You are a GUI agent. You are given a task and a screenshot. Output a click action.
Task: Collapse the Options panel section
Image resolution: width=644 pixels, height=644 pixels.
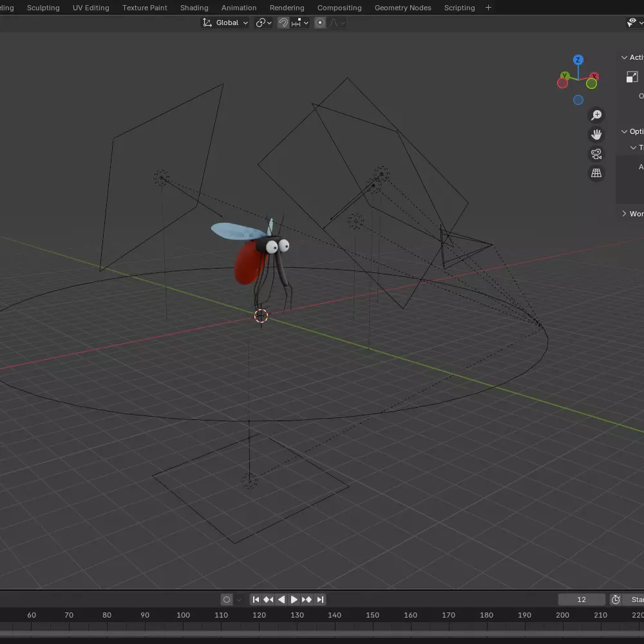click(x=624, y=131)
